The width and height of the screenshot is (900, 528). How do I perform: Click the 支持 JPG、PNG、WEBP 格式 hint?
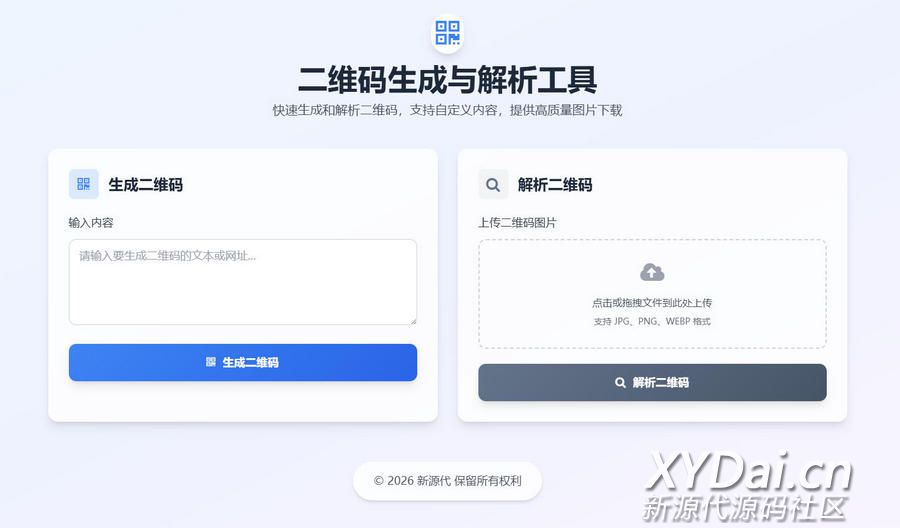tap(652, 321)
